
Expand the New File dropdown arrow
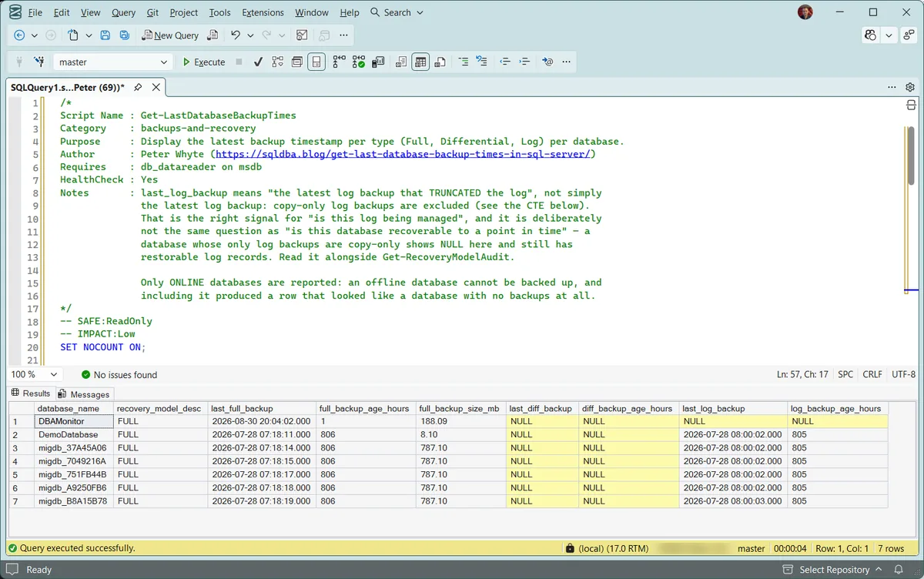coord(89,35)
